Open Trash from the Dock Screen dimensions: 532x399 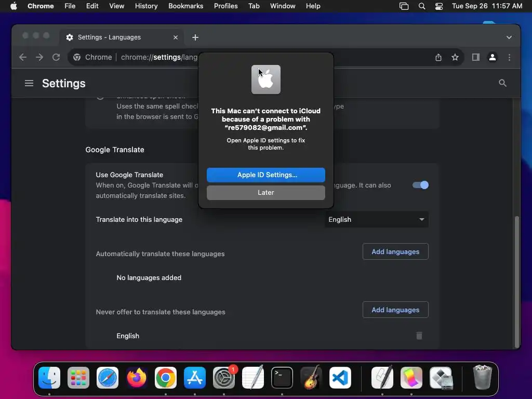pos(482,378)
